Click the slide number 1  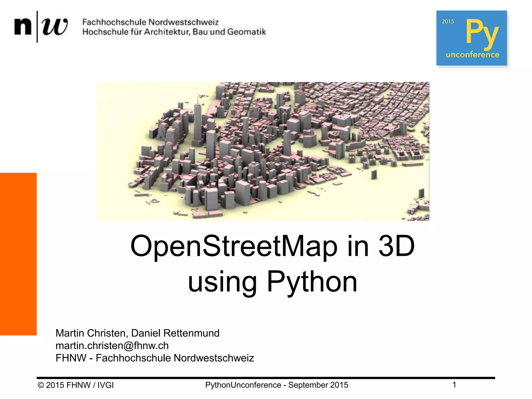click(454, 385)
